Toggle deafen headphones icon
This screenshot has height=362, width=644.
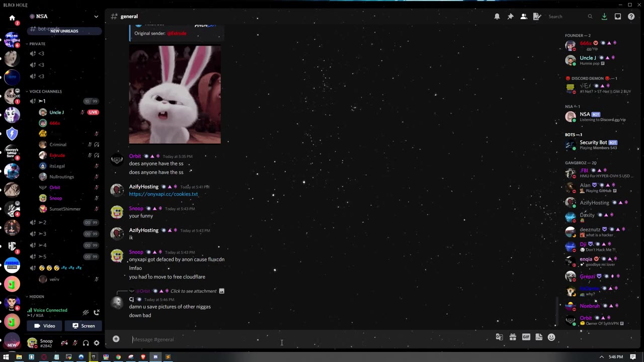coord(86,343)
